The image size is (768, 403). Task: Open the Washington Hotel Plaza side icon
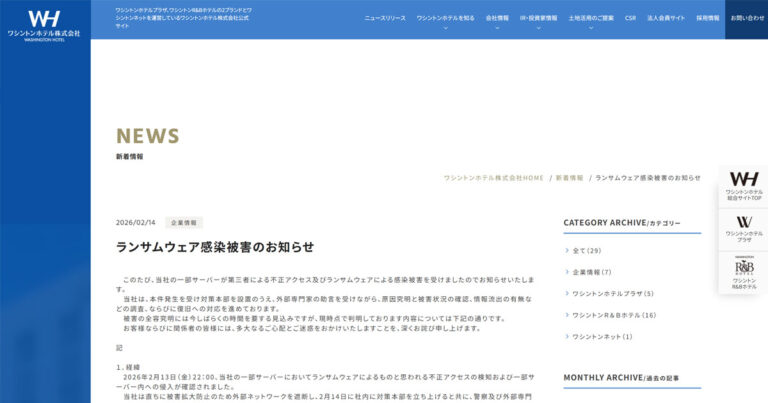pos(743,230)
